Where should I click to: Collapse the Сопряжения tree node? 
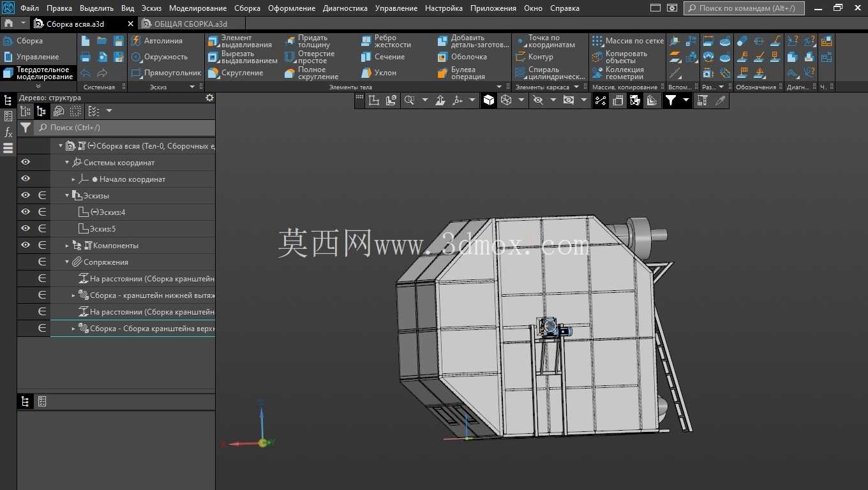coord(67,262)
